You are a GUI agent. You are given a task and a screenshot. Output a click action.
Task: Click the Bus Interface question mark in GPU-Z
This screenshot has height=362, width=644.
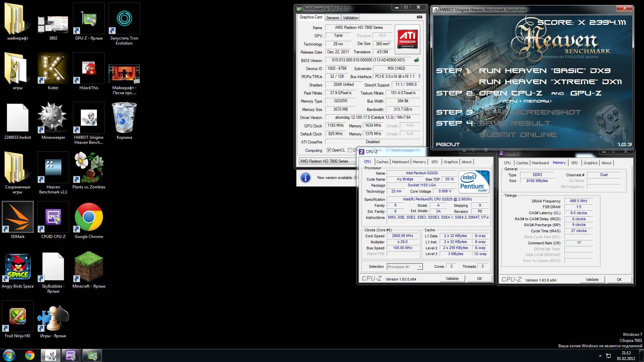[419, 76]
